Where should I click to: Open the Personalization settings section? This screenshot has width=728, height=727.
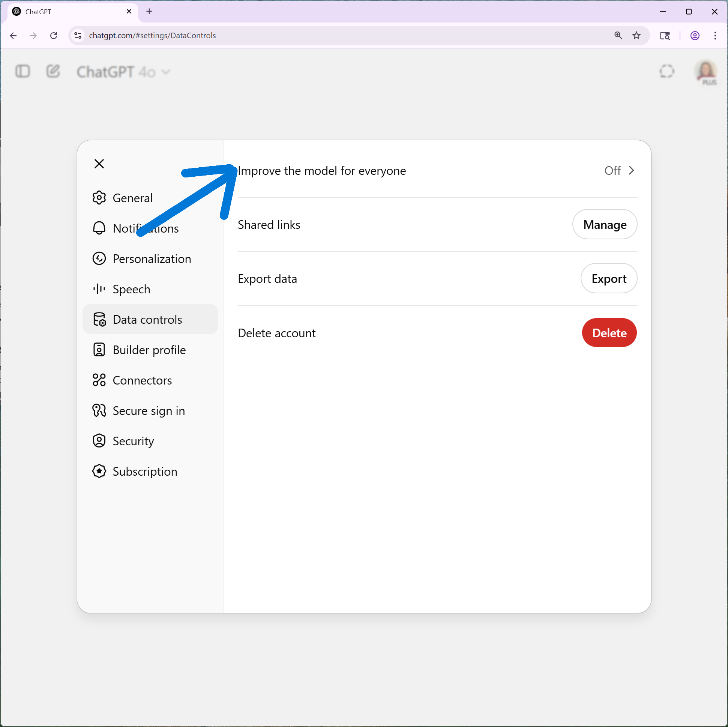[152, 259]
